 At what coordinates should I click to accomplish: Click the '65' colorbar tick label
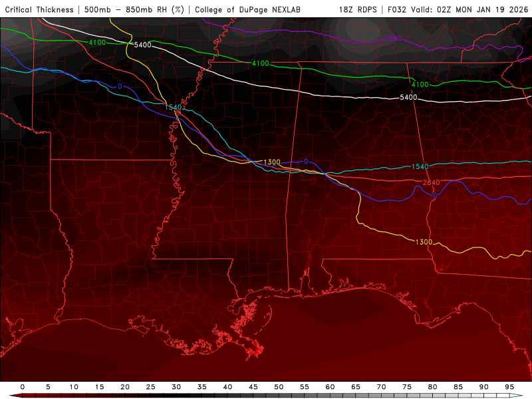[x=356, y=387]
